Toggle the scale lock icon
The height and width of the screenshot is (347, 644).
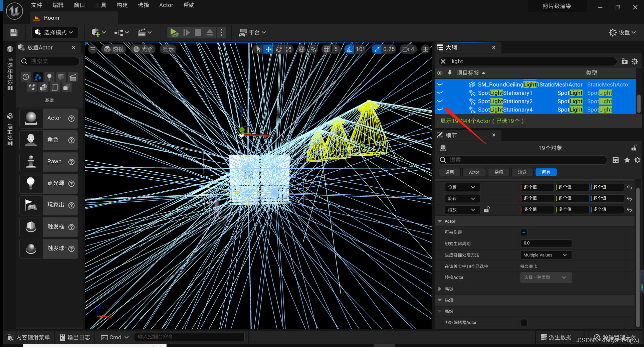tap(487, 210)
